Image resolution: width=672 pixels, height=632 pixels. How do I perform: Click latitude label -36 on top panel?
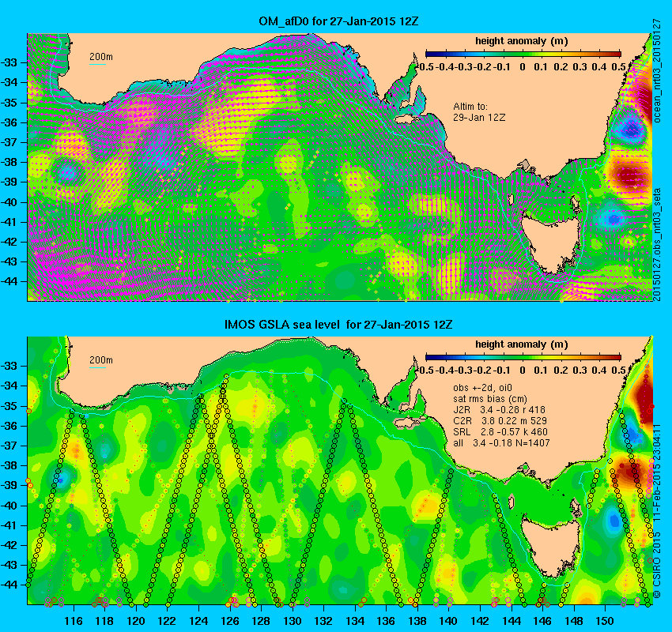click(9, 122)
